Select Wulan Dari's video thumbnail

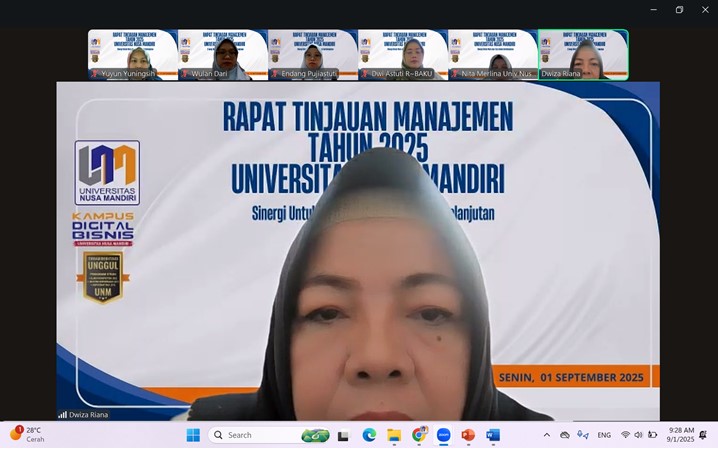[223, 55]
